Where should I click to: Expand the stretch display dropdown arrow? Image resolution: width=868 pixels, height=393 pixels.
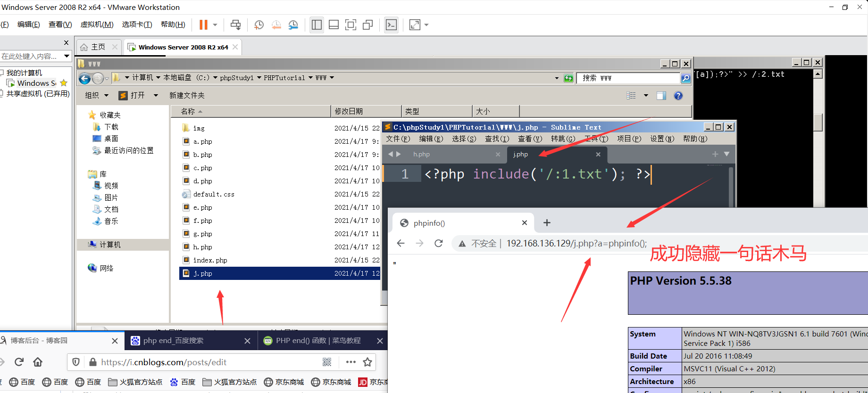click(426, 25)
